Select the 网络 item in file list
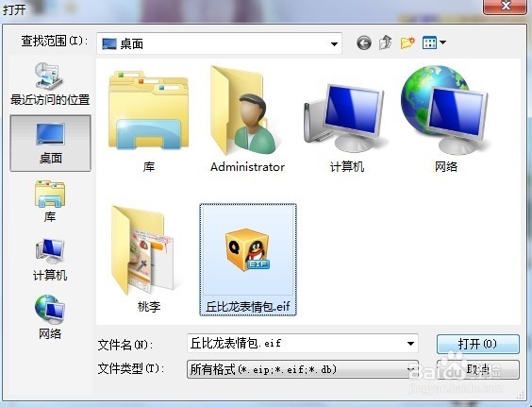This screenshot has width=532, height=407. 445,119
